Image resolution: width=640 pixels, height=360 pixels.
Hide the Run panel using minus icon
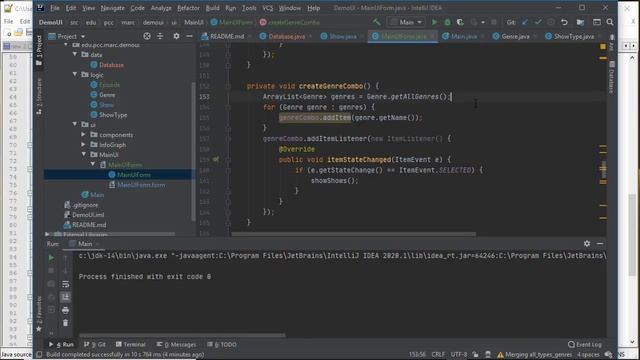[x=600, y=244]
